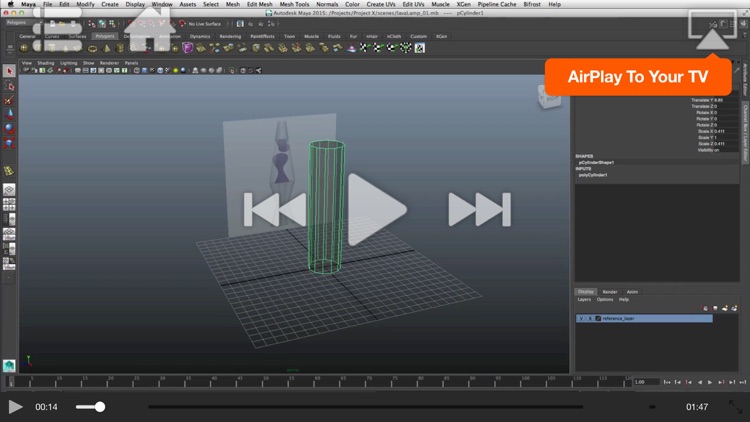Image resolution: width=750 pixels, height=422 pixels.
Task: Open the Pipeline Cache menu
Action: coord(496,4)
